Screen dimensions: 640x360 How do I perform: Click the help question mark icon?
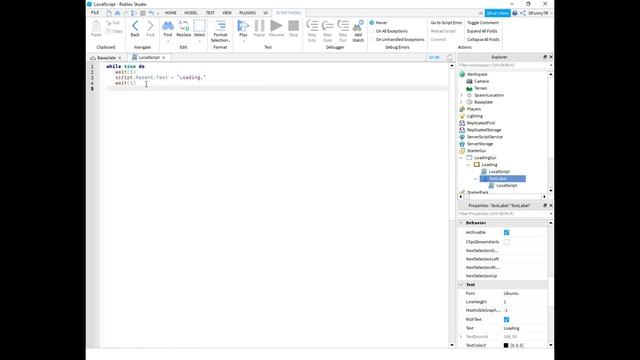coord(515,13)
